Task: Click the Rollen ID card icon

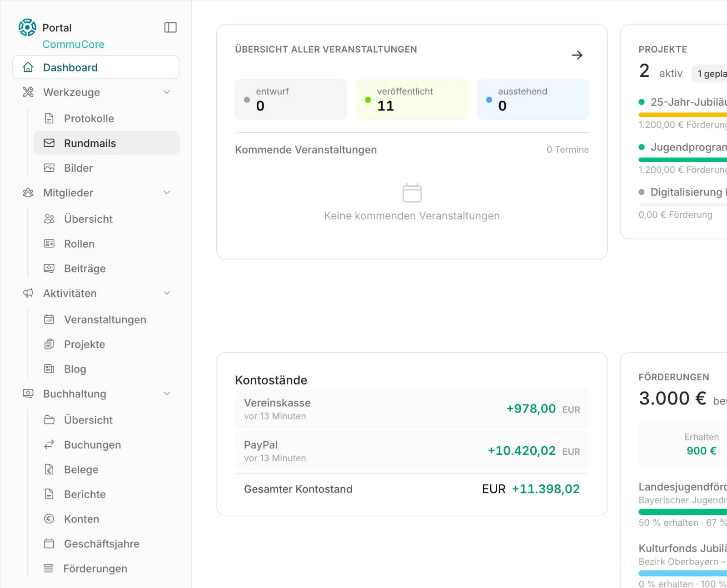Action: coord(49,244)
